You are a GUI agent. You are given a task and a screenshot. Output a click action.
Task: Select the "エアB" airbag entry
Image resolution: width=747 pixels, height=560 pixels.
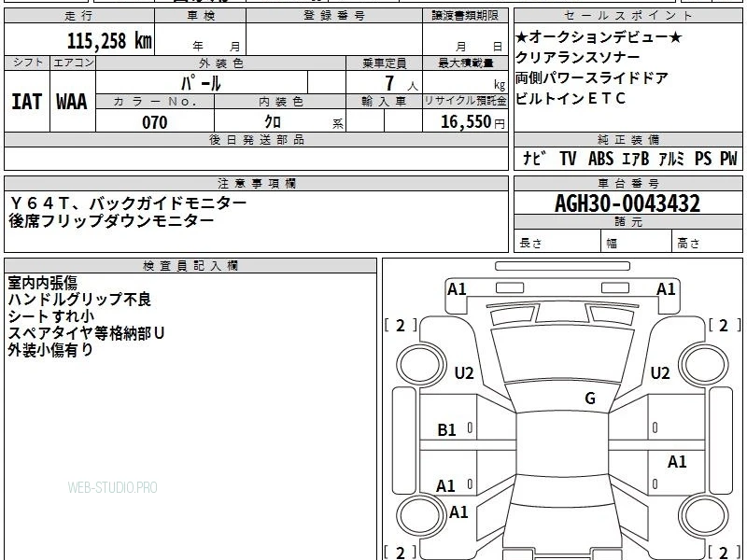[636, 159]
